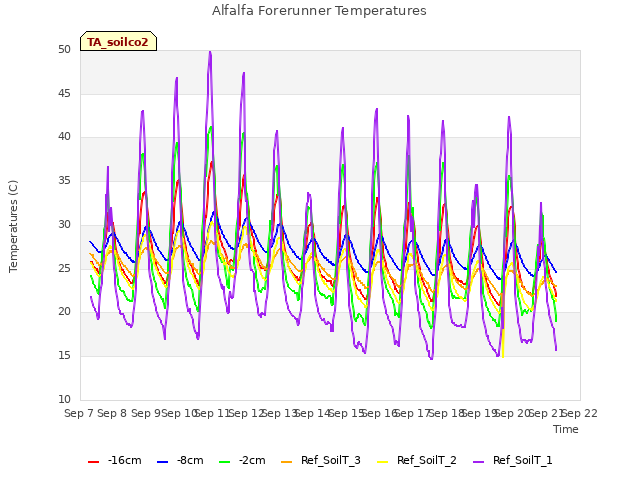This screenshot has width=640, height=480.
Task: Click the y-axis value 20
Action: pyautogui.click(x=64, y=311)
